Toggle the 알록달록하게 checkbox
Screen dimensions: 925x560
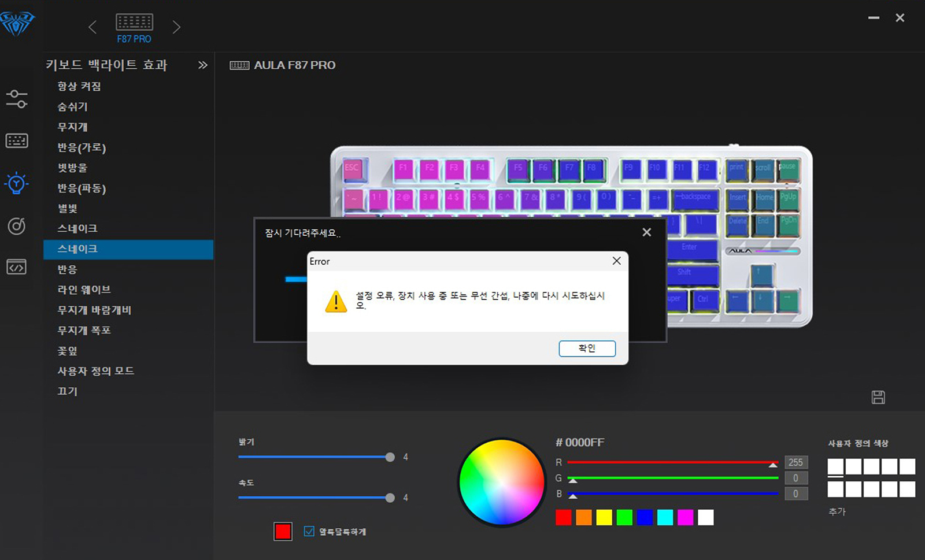click(x=309, y=531)
